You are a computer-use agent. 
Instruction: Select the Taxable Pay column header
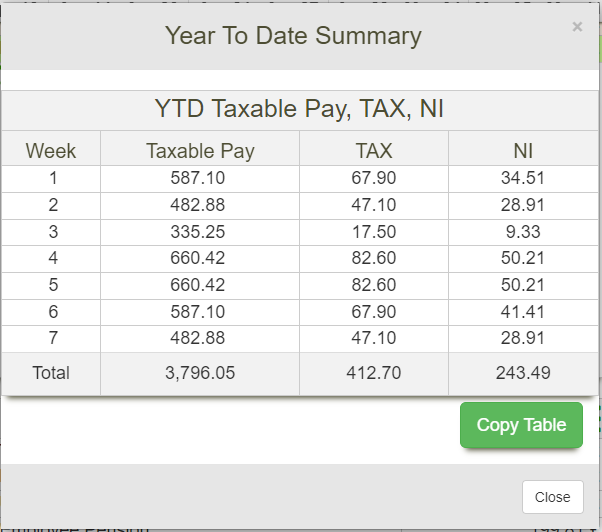(x=200, y=151)
